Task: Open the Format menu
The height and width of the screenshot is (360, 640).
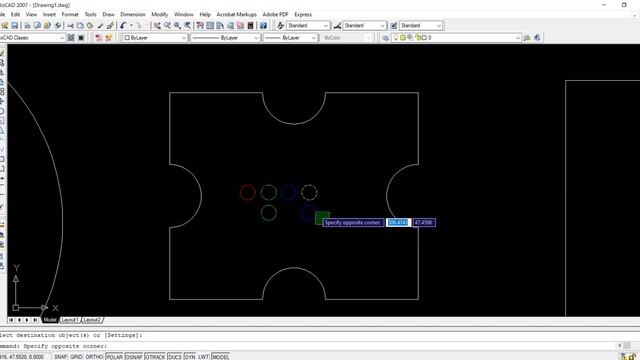Action: point(70,14)
